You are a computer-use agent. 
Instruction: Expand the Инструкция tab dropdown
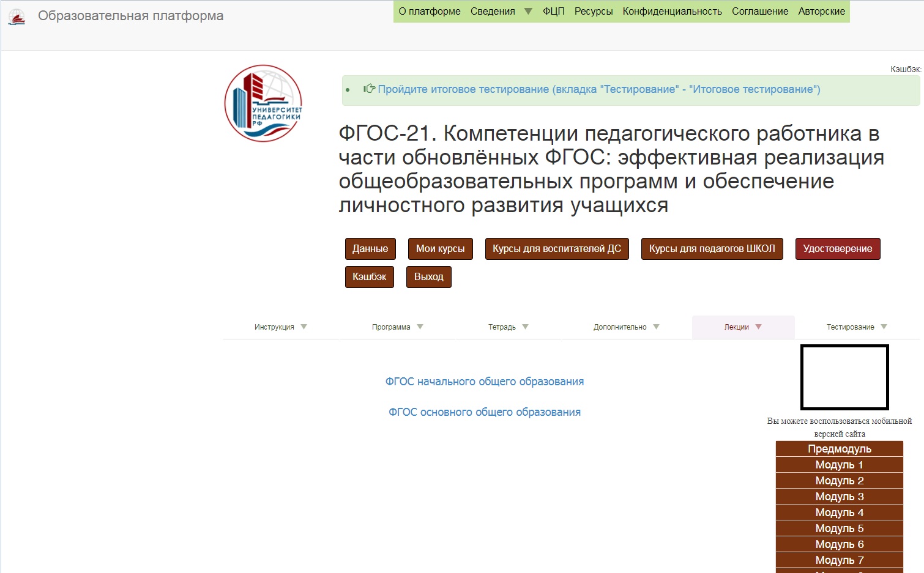(x=304, y=327)
